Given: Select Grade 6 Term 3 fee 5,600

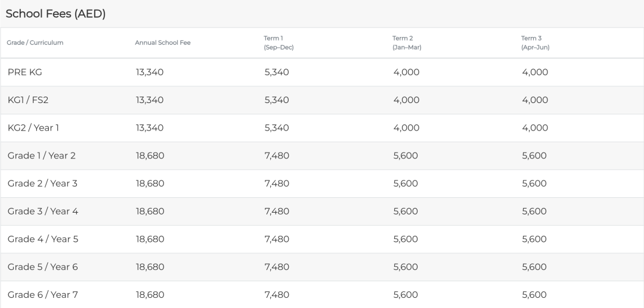Looking at the screenshot, I should pyautogui.click(x=534, y=295).
